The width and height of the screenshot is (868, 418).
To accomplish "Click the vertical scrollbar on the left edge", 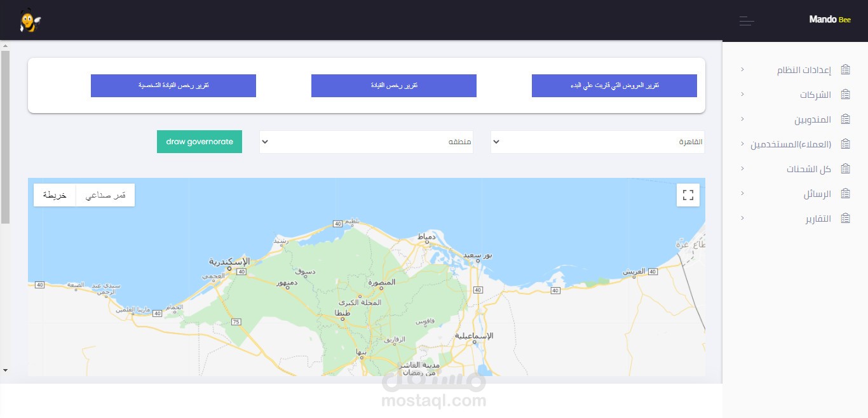I will (5, 137).
